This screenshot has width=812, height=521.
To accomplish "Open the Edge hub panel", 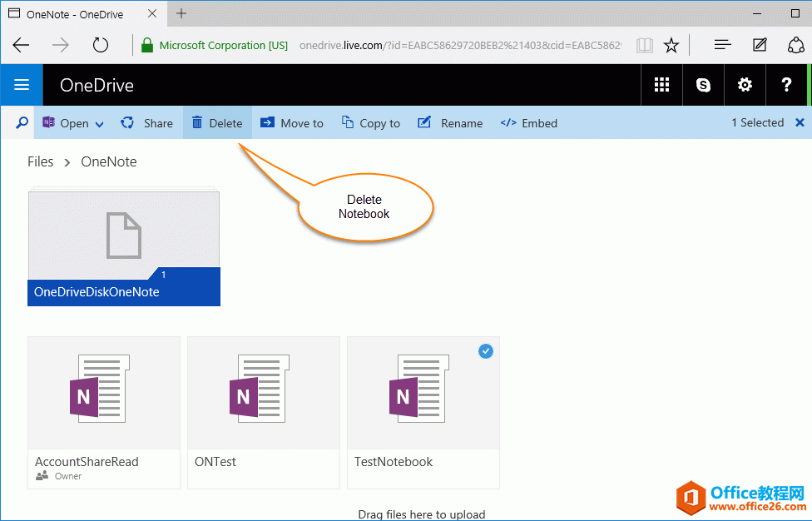I will click(x=722, y=45).
